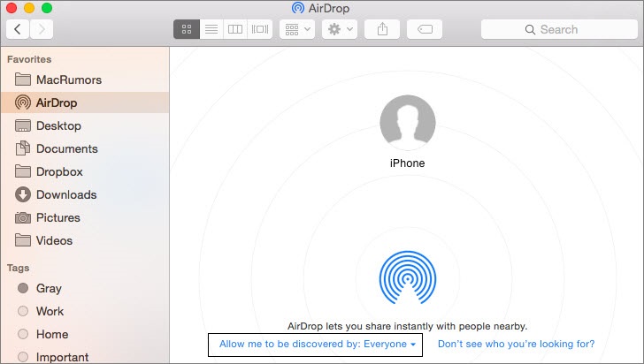Click the AirDrop share description text
The width and height of the screenshot is (644, 364).
pyautogui.click(x=407, y=326)
